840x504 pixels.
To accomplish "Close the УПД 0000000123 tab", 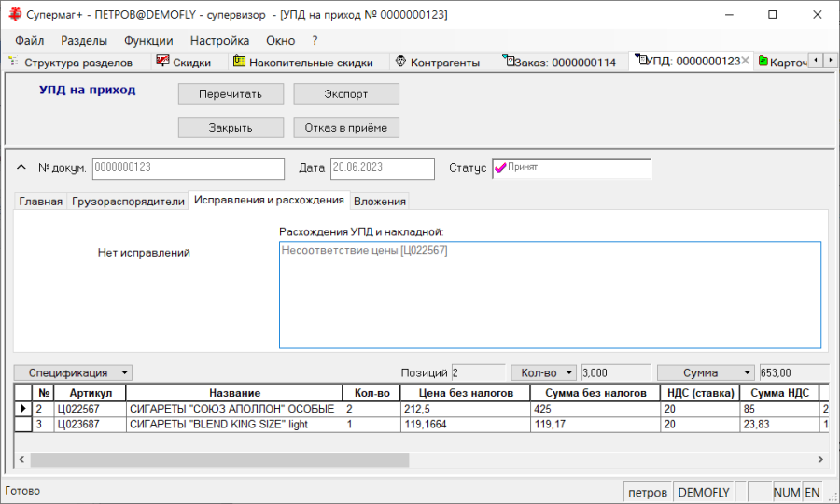I will tap(745, 61).
